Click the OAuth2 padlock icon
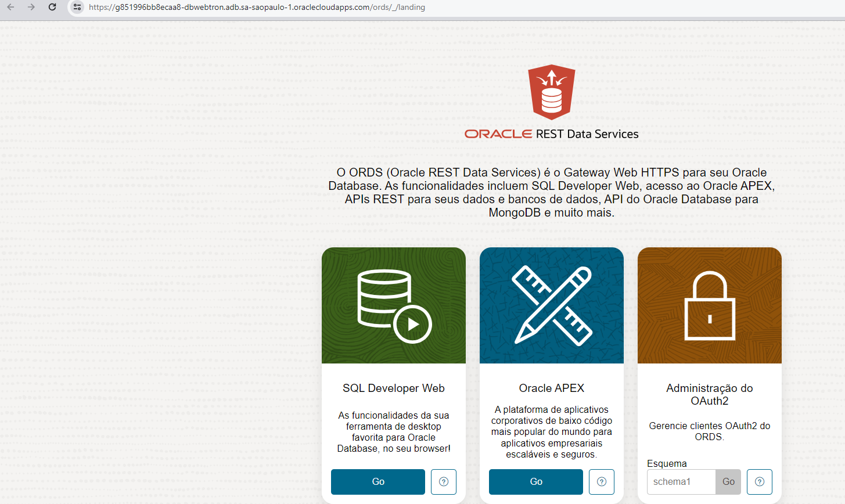The width and height of the screenshot is (845, 504). [709, 306]
